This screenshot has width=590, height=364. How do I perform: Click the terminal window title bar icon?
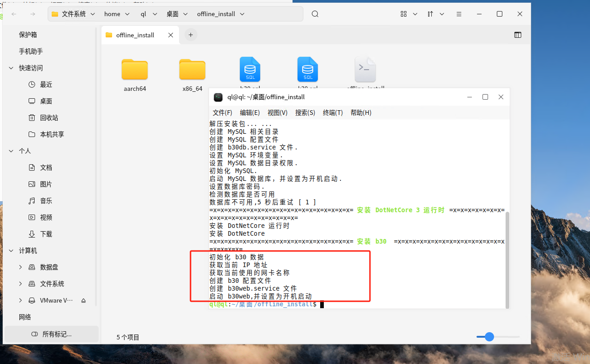click(218, 97)
